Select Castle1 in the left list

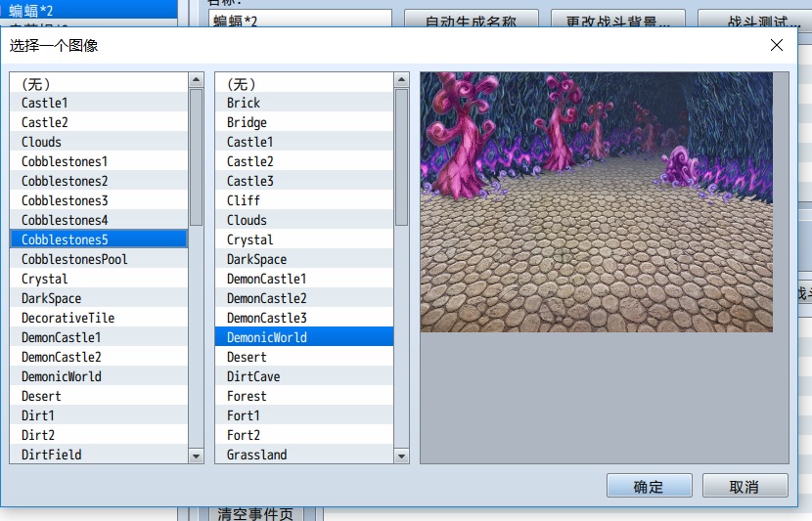click(99, 103)
